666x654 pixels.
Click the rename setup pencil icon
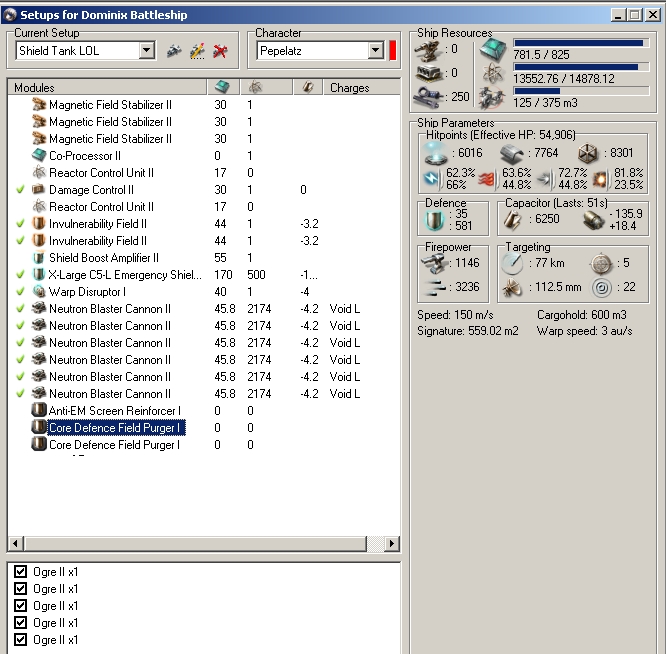coord(197,51)
